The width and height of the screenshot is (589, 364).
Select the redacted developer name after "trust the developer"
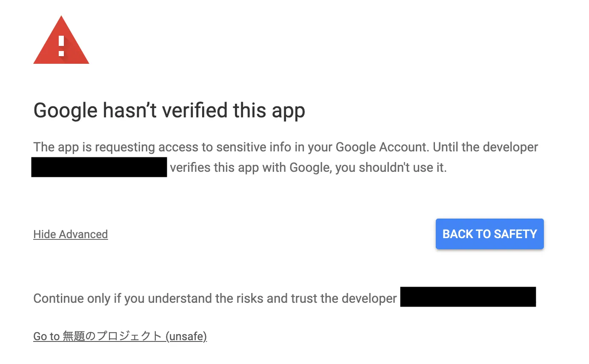468,297
